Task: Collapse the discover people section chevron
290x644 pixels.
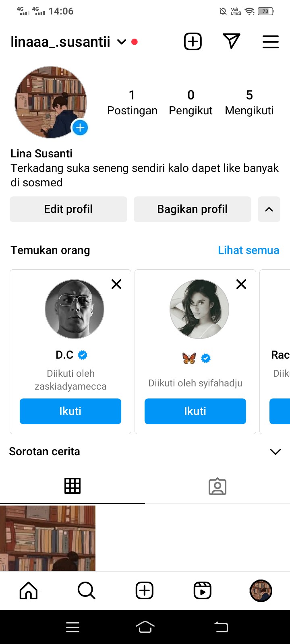Action: (269, 209)
